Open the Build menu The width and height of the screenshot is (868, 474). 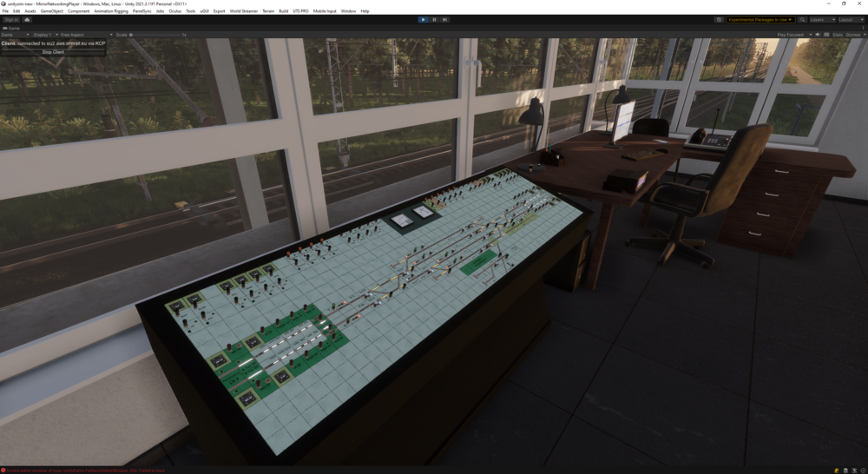(x=284, y=11)
